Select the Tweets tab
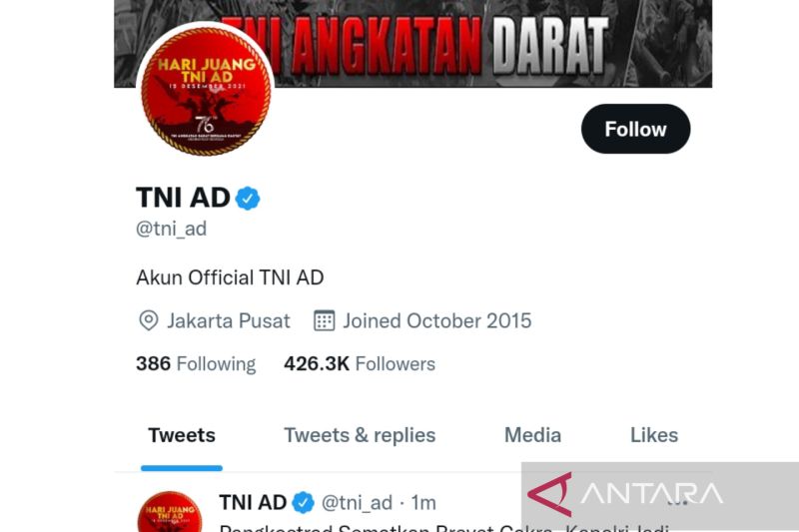 [182, 435]
